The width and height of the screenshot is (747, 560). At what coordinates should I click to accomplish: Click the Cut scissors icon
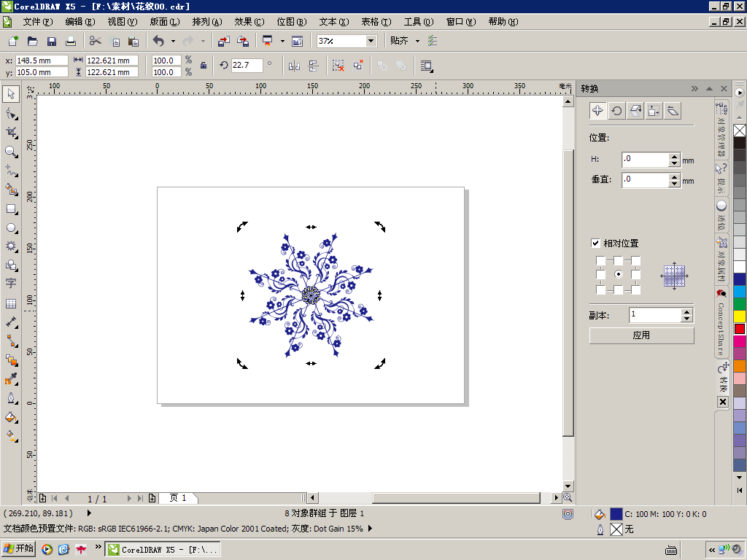pyautogui.click(x=96, y=41)
